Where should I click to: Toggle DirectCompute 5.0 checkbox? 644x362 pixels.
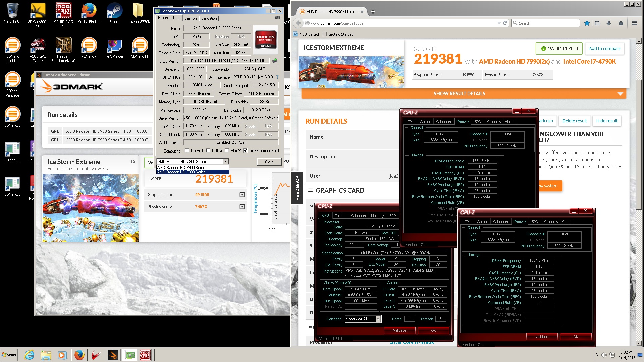245,150
